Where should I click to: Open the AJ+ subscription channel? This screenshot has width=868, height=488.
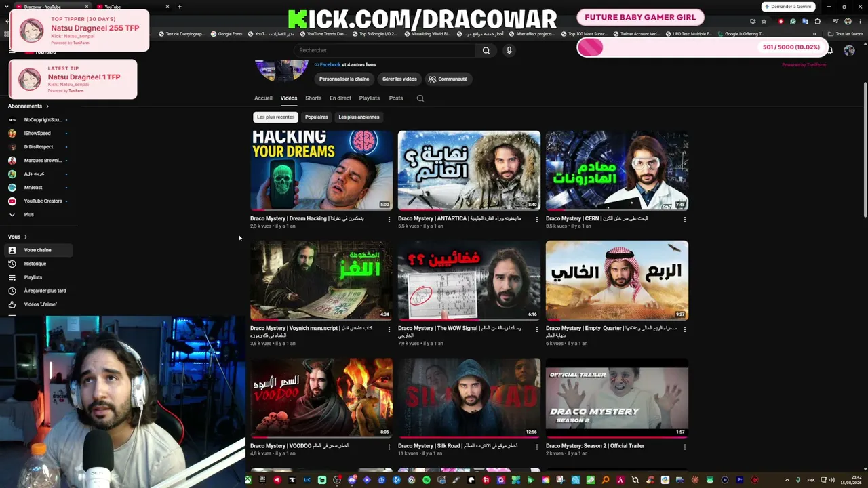click(x=40, y=174)
